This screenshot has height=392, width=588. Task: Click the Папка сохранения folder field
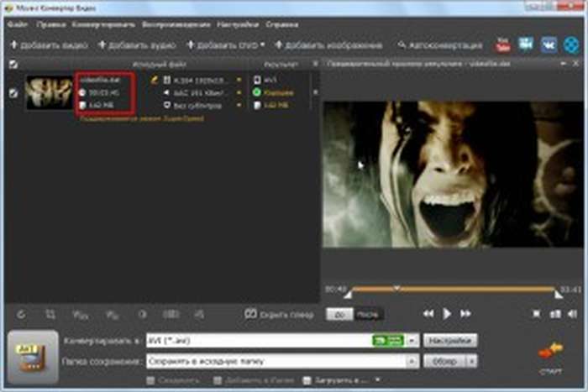282,362
